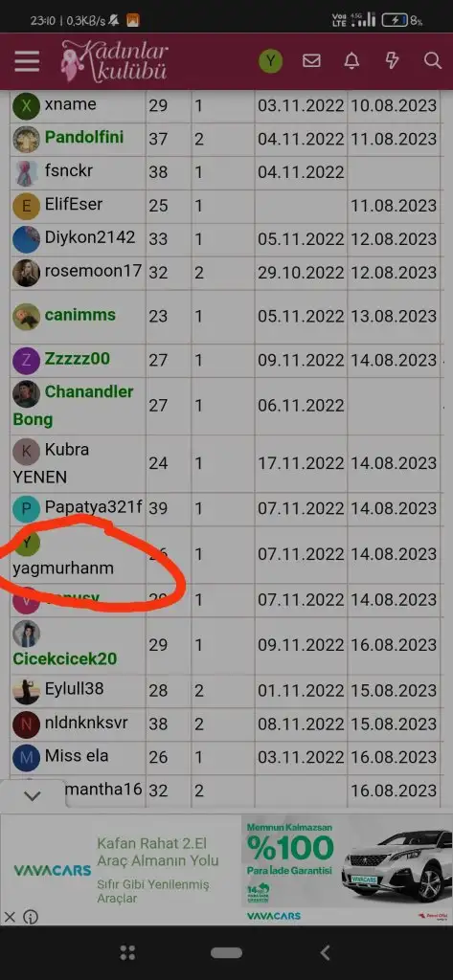
Task: Close the VavaCars ad with X
Action: click(10, 917)
